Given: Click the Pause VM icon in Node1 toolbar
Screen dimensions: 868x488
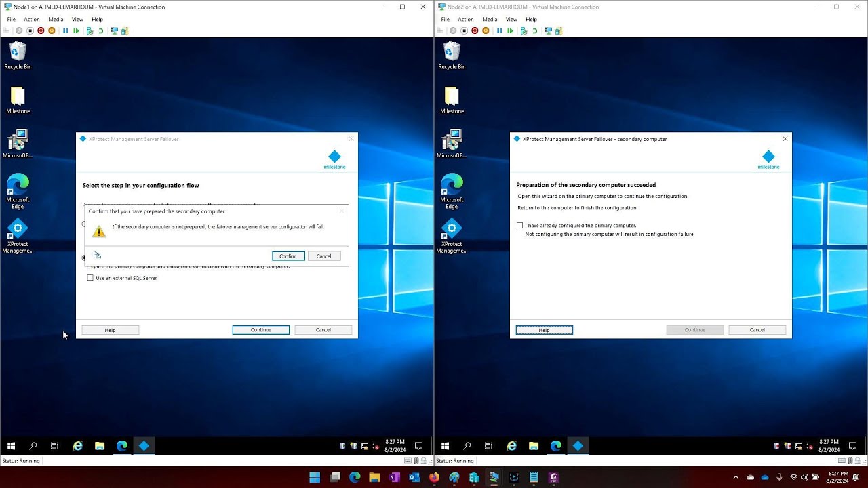Looking at the screenshot, I should point(66,30).
